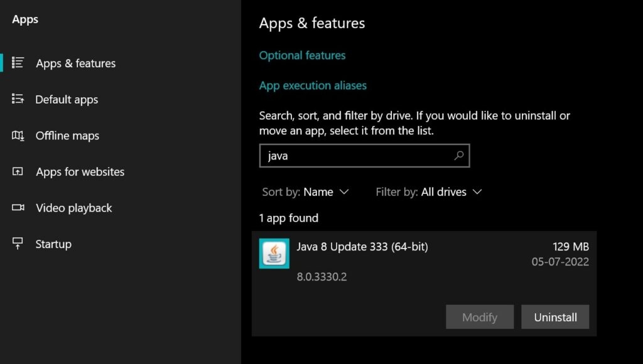Open the App execution aliases link
The width and height of the screenshot is (643, 364).
[313, 85]
